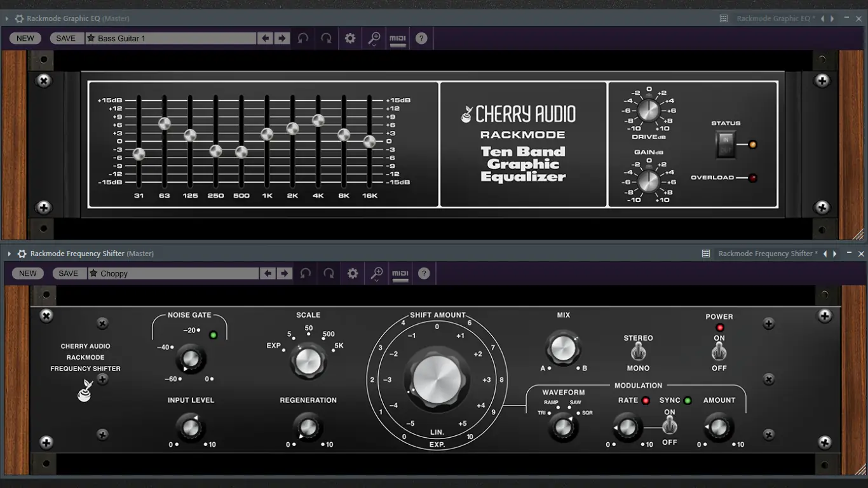This screenshot has width=868, height=488.
Task: Open the Rackmode Graphic EQ preset name dropdown
Action: pos(775,18)
